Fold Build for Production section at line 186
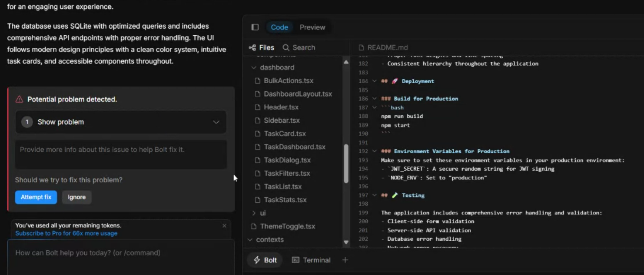Viewport: 644px width, 275px height. click(374, 99)
